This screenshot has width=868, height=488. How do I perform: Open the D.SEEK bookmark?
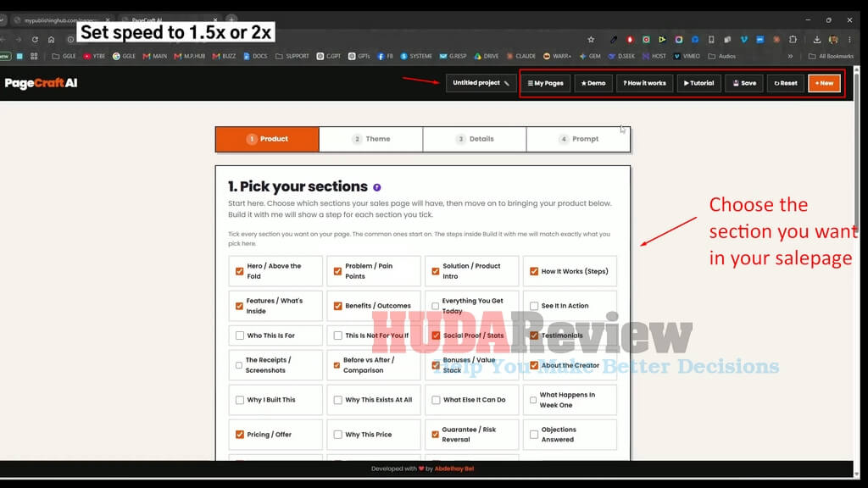(621, 57)
